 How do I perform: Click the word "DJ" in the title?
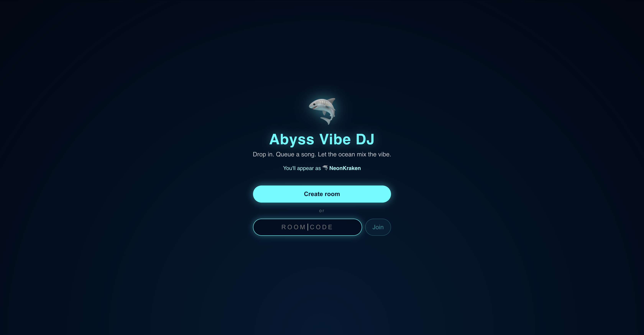point(365,139)
